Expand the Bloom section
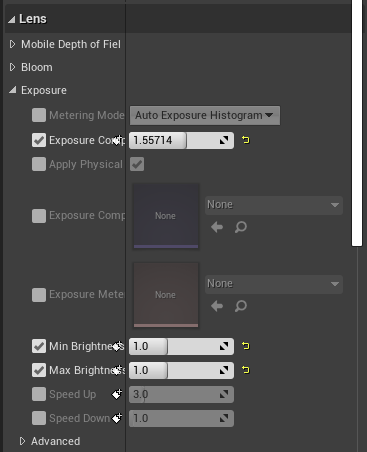Screen dimensions: 367x452 pyautogui.click(x=12, y=67)
